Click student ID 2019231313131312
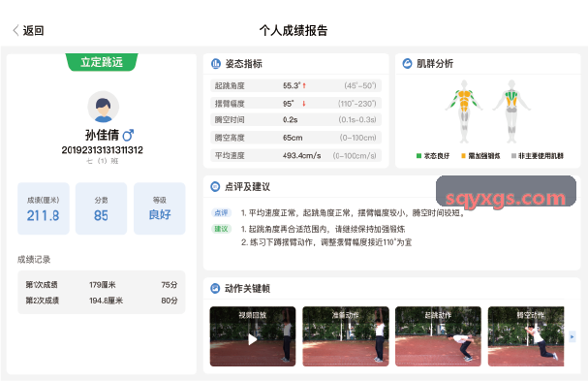Screen dimensions: 588x381 tap(102, 150)
